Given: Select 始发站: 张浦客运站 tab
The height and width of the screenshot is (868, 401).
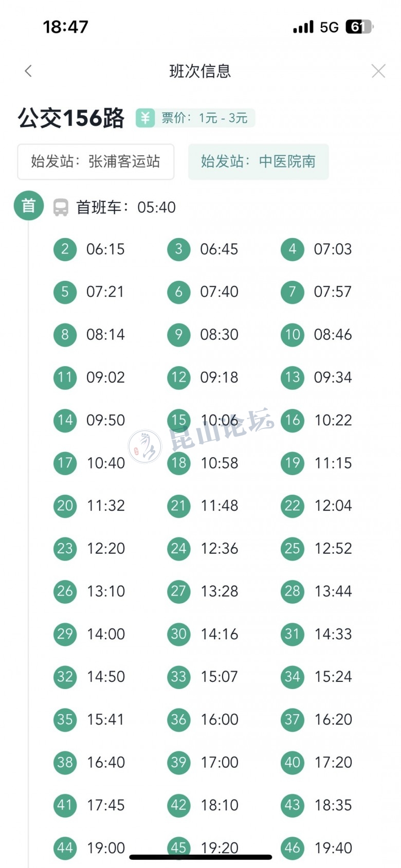Looking at the screenshot, I should click(x=96, y=161).
